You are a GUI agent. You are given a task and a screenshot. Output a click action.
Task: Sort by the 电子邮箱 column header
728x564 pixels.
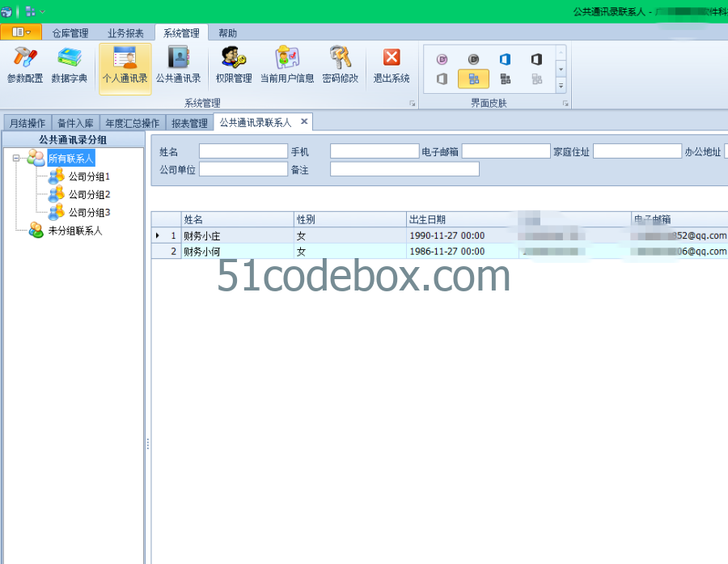click(679, 219)
